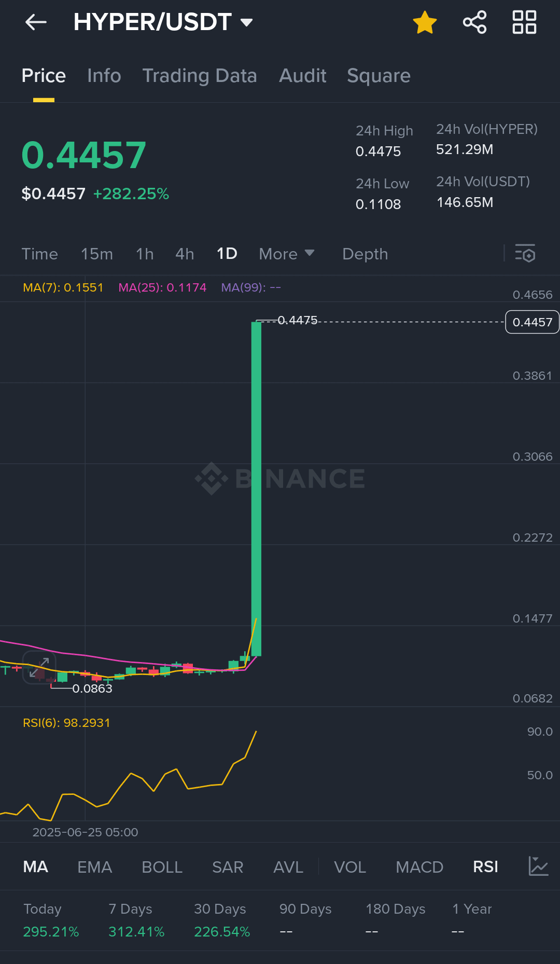This screenshot has width=560, height=964.
Task: Toggle the EMA indicator
Action: click(x=94, y=867)
